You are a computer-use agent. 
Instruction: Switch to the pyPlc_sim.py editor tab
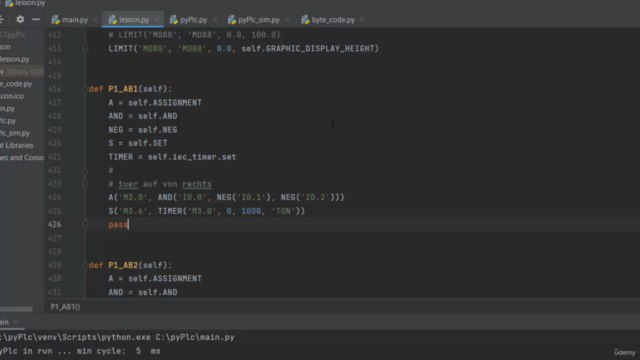pos(259,20)
